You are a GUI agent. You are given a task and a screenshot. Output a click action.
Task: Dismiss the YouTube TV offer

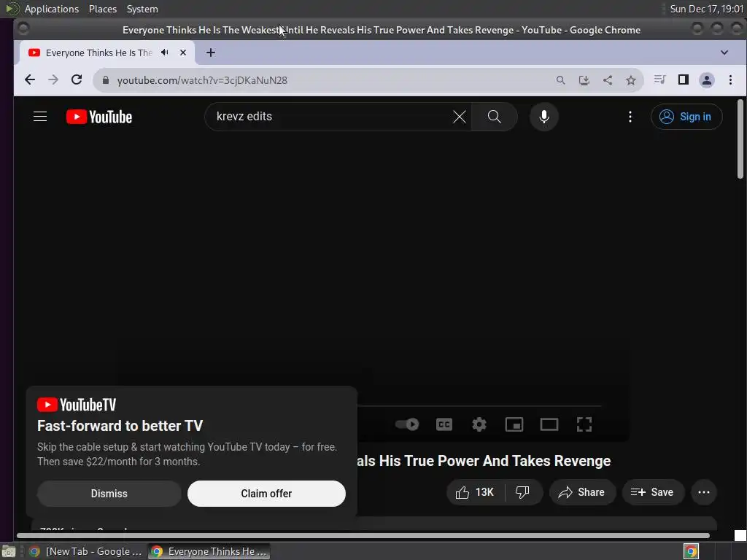[x=109, y=494]
